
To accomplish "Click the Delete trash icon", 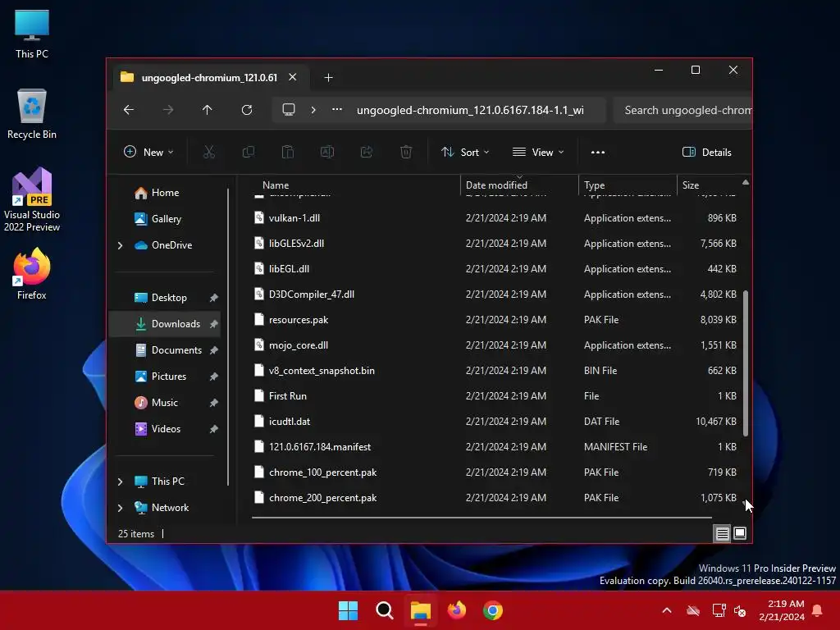I will tap(406, 152).
